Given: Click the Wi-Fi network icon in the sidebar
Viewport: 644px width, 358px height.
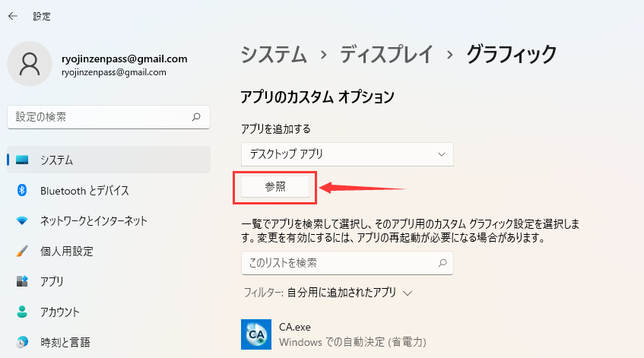Looking at the screenshot, I should pos(22,221).
